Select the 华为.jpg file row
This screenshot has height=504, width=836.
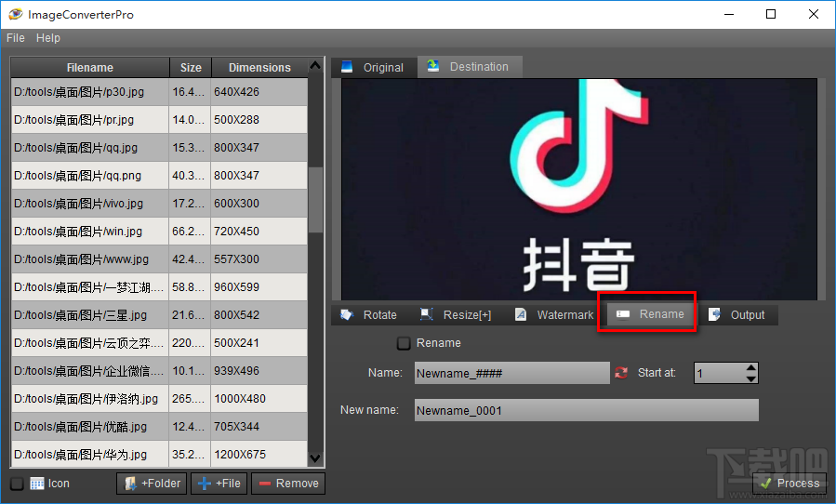point(159,455)
